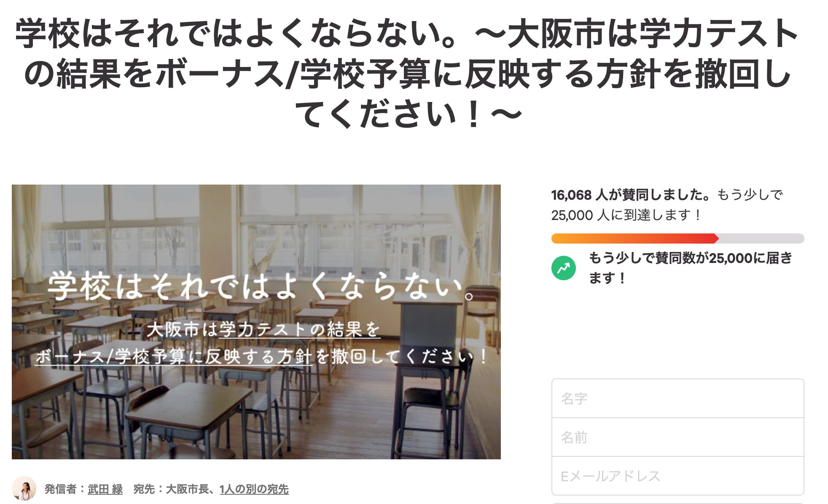The height and width of the screenshot is (504, 828).
Task: Focus the 名字 surname field
Action: (677, 398)
